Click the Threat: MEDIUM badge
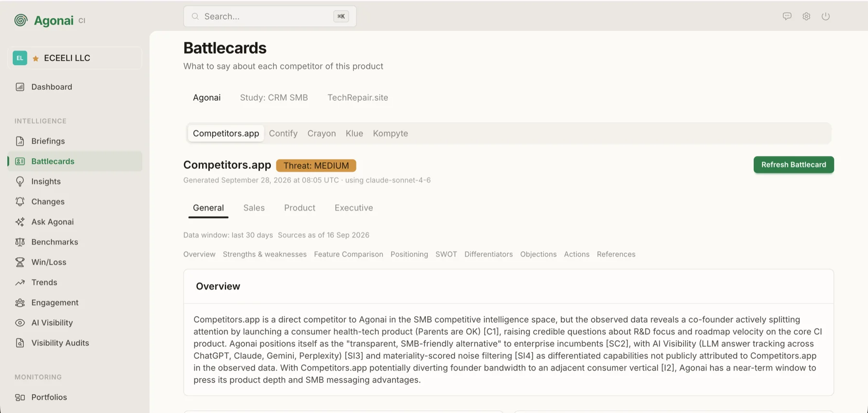 click(x=316, y=165)
